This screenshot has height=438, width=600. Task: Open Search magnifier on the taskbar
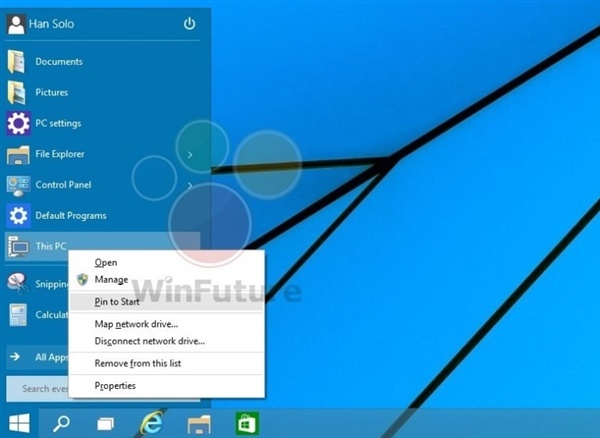click(61, 423)
